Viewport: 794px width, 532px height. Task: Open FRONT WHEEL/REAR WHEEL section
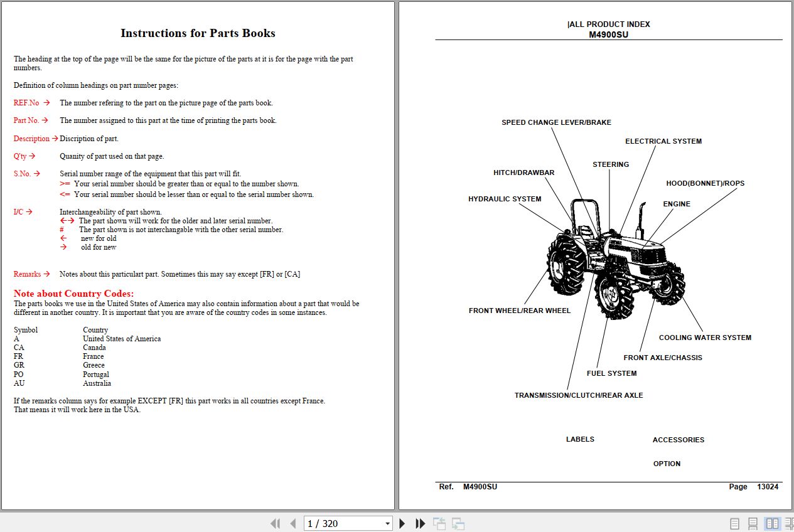(x=520, y=311)
